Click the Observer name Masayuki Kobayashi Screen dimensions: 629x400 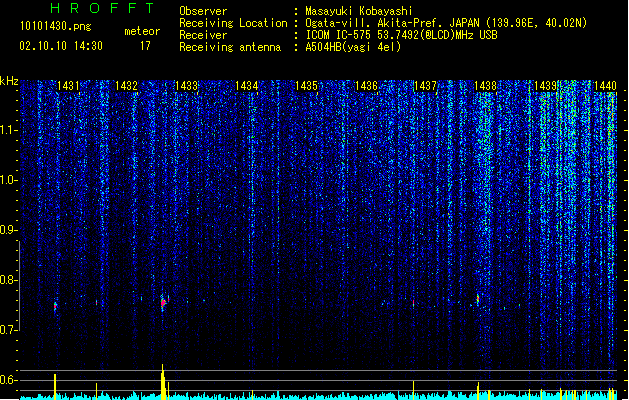359,11
